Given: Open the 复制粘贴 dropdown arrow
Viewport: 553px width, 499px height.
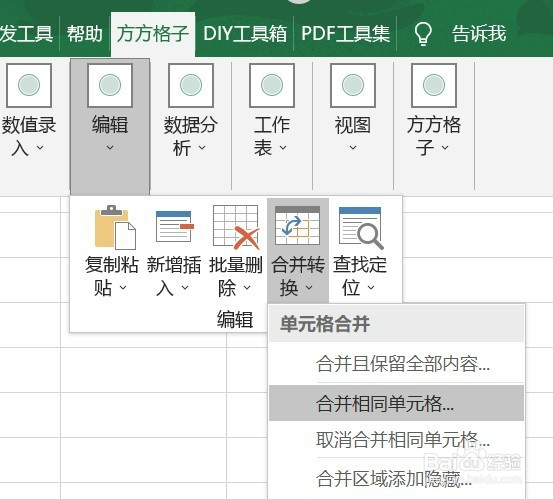Looking at the screenshot, I should point(123,288).
